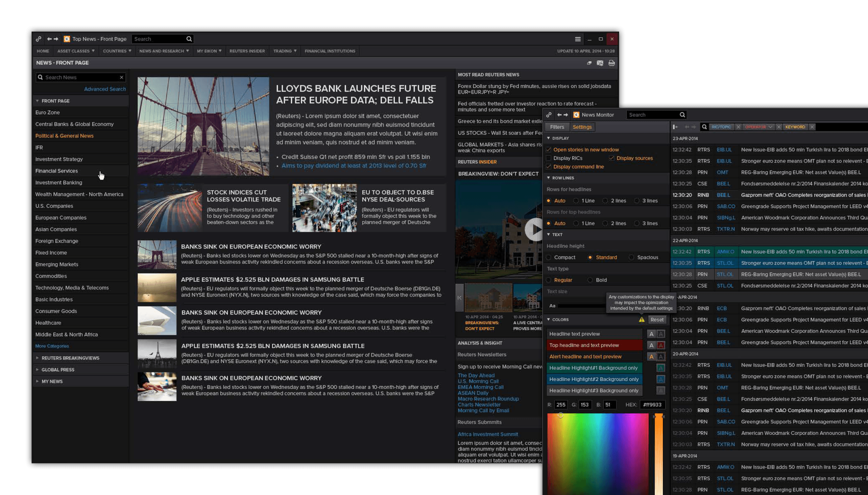
Task: Clear the Search News field with the X icon
Action: (x=121, y=78)
